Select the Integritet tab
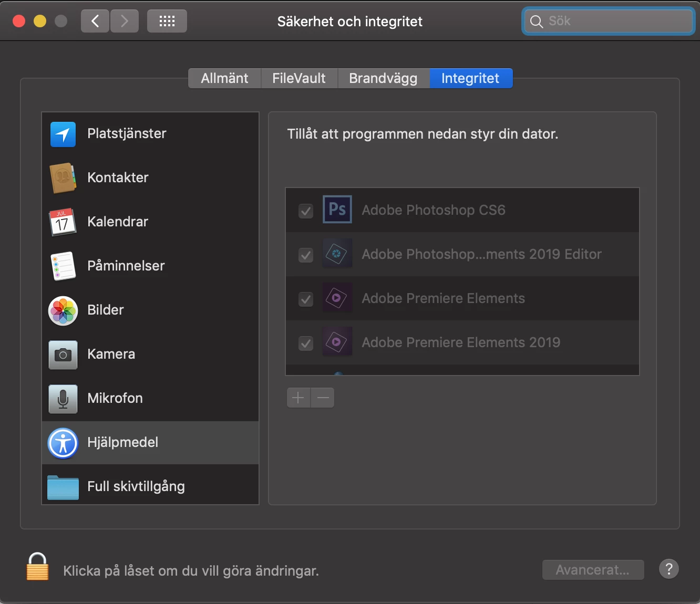 (471, 78)
